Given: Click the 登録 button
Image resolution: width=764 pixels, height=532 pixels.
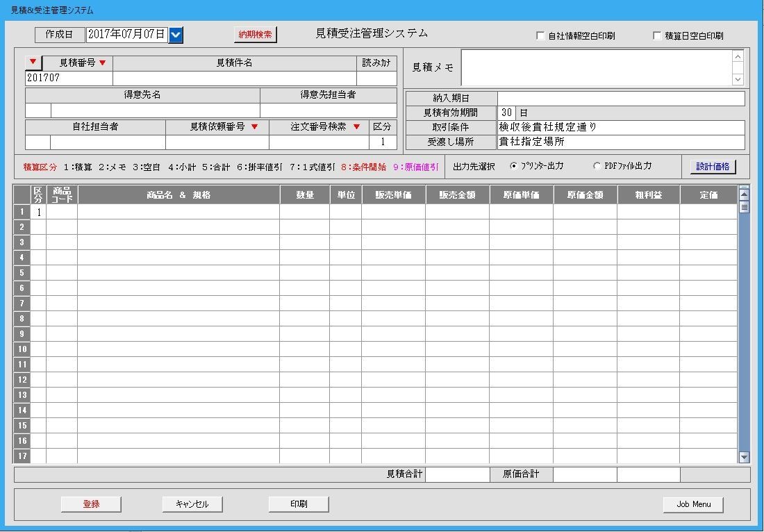Looking at the screenshot, I should point(91,504).
